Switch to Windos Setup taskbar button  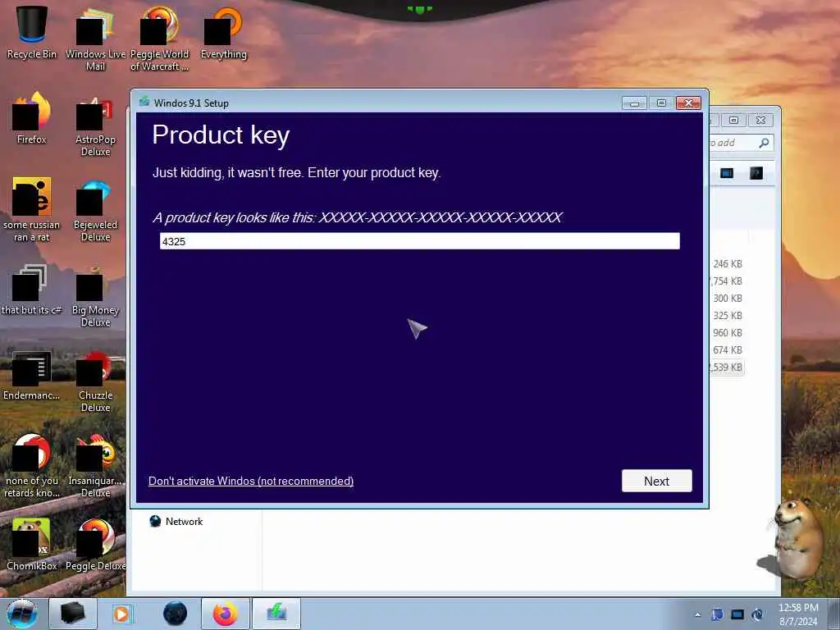click(x=276, y=614)
